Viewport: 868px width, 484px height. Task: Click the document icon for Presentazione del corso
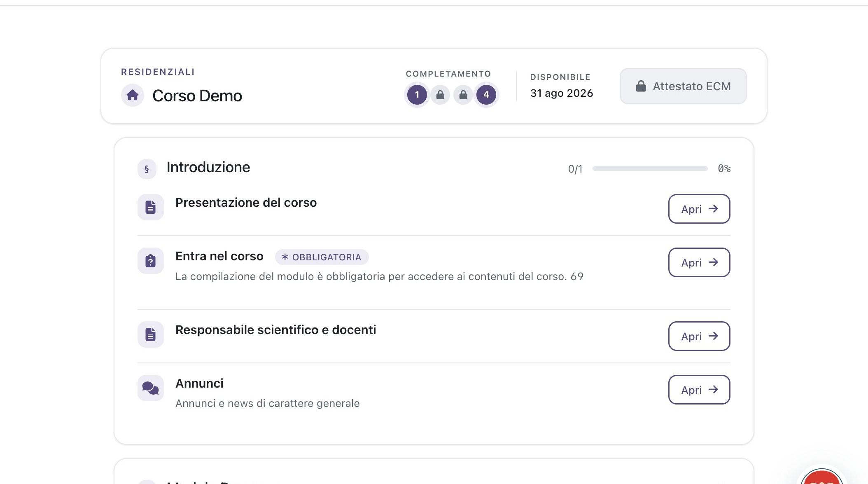point(151,207)
